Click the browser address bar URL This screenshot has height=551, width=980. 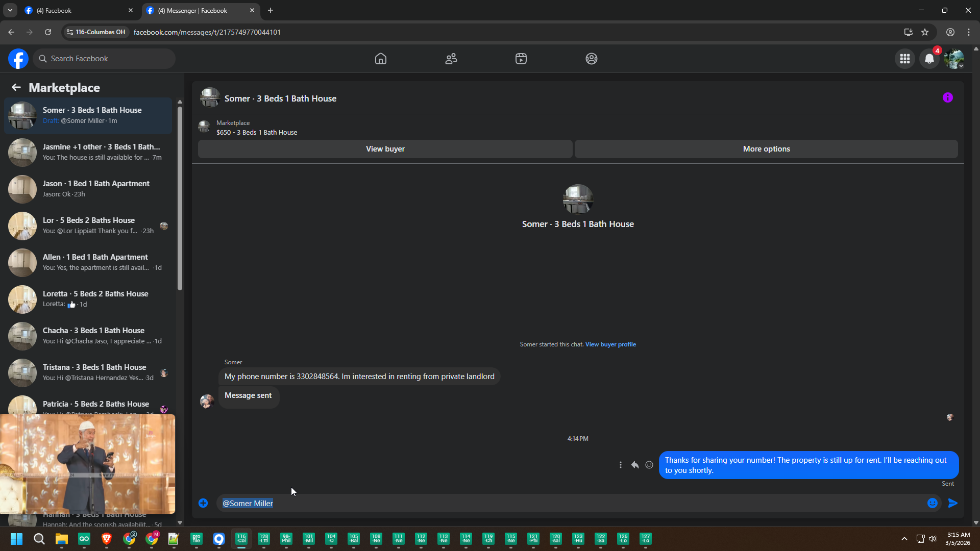[207, 32]
